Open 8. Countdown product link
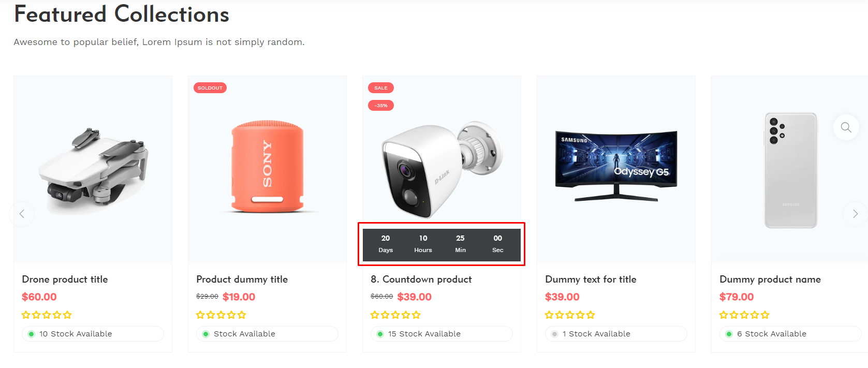This screenshot has height=368, width=868. point(421,279)
